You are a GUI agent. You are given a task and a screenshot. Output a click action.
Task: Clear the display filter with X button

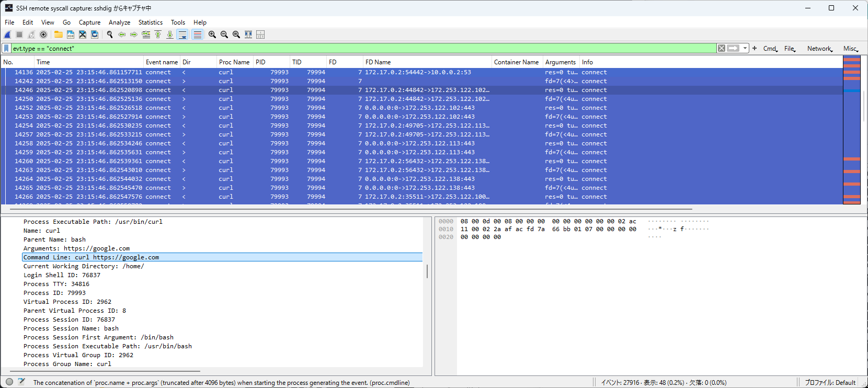(x=722, y=48)
